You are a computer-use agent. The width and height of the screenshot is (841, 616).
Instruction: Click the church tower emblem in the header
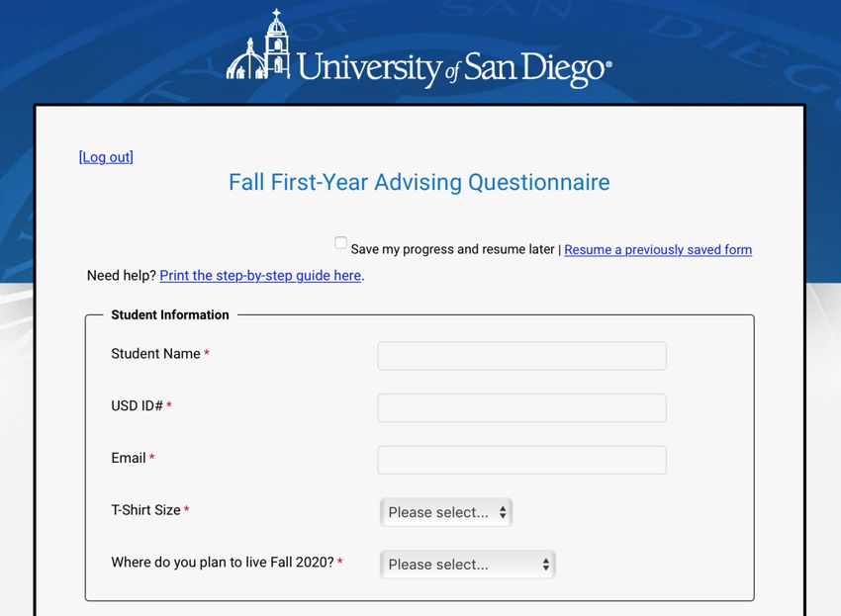(x=258, y=44)
